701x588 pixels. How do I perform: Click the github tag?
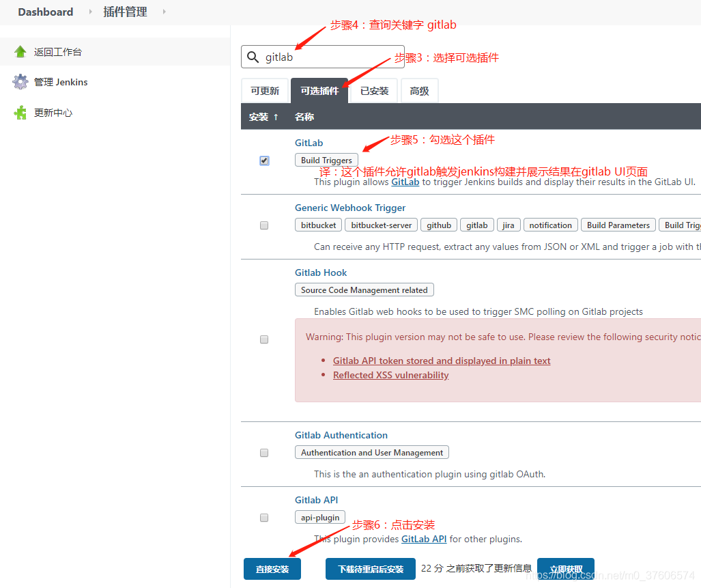click(x=439, y=225)
